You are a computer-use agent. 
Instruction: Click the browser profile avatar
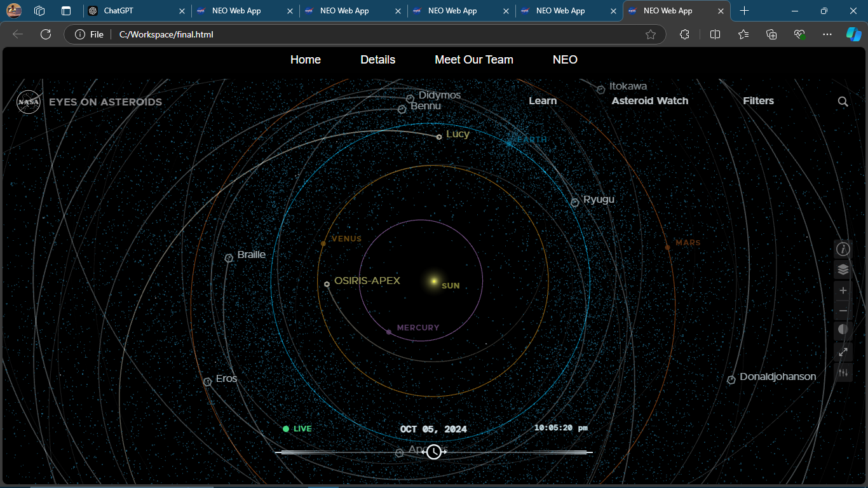pos(14,11)
